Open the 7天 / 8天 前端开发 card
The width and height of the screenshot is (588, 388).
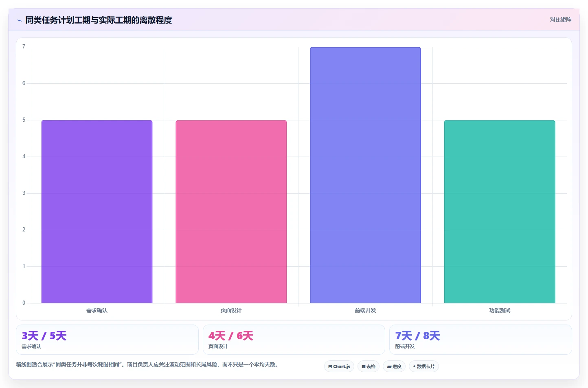[x=480, y=340]
